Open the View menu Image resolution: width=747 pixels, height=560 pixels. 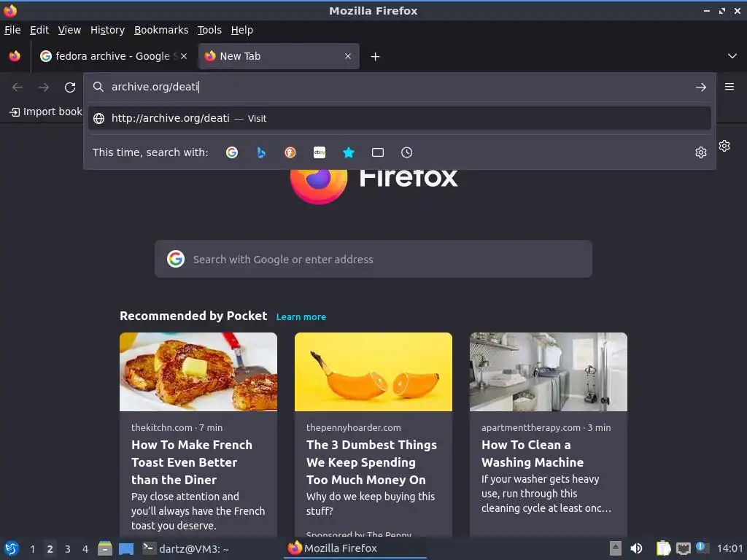[69, 30]
